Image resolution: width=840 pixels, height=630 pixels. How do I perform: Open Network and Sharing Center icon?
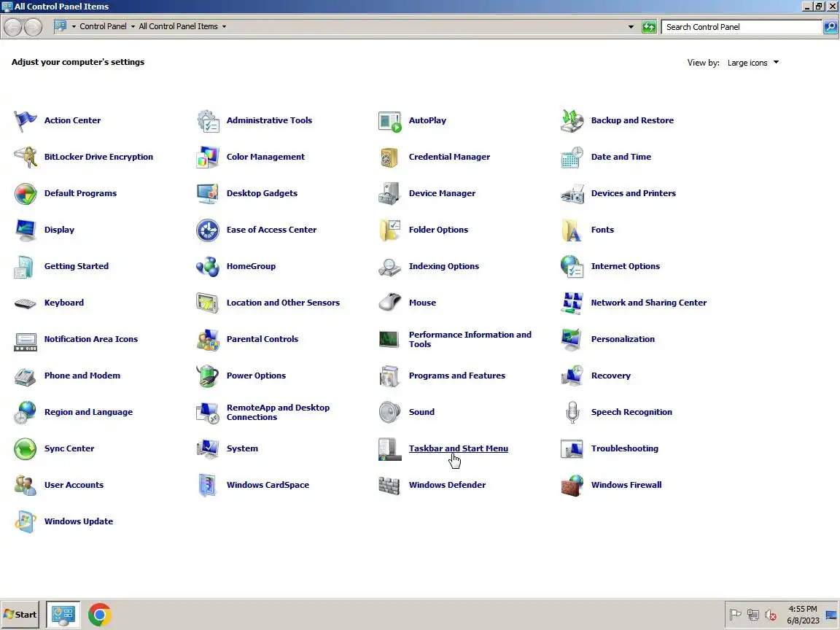tap(572, 303)
